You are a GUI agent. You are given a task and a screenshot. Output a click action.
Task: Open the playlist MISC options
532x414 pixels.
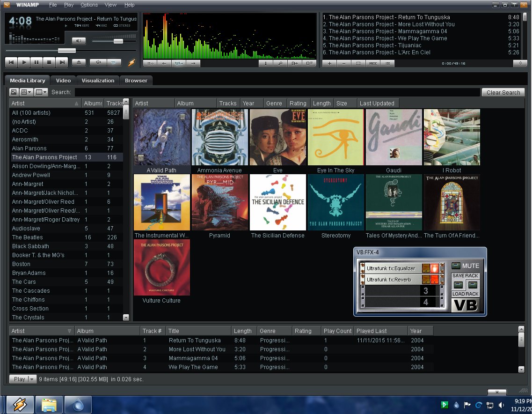[373, 63]
